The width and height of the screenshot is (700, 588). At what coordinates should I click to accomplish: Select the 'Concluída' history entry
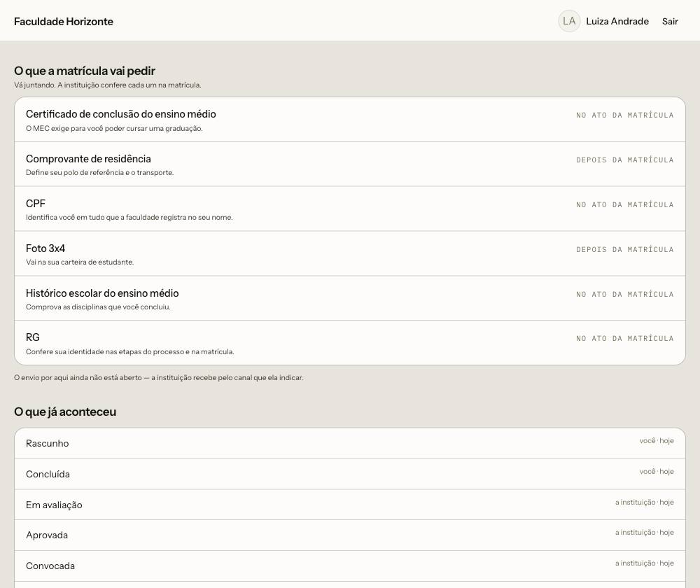(x=48, y=474)
